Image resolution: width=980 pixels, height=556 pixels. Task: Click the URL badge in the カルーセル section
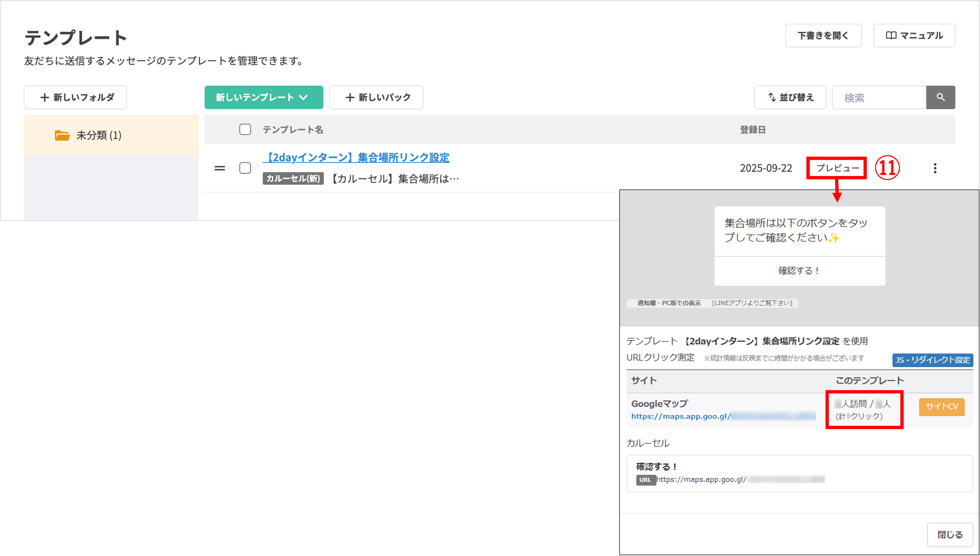[x=646, y=480]
